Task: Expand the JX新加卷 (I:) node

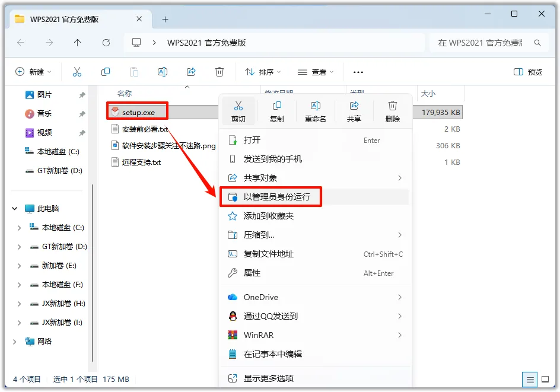Action: [20, 323]
